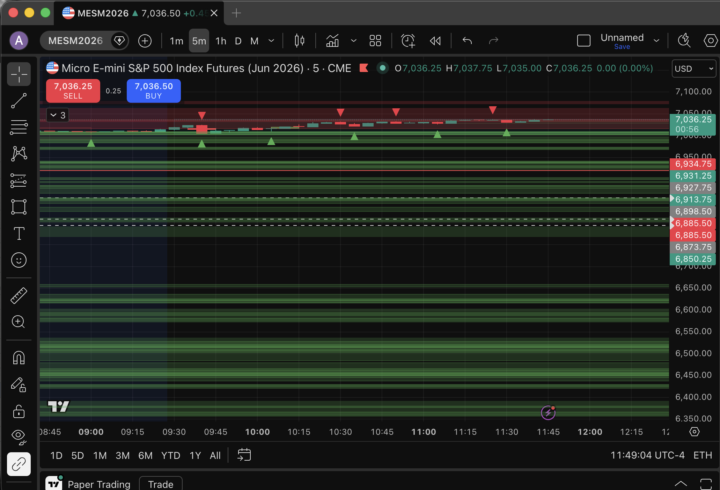Click the Trade button in bottom panel
The height and width of the screenshot is (490, 720).
(161, 484)
